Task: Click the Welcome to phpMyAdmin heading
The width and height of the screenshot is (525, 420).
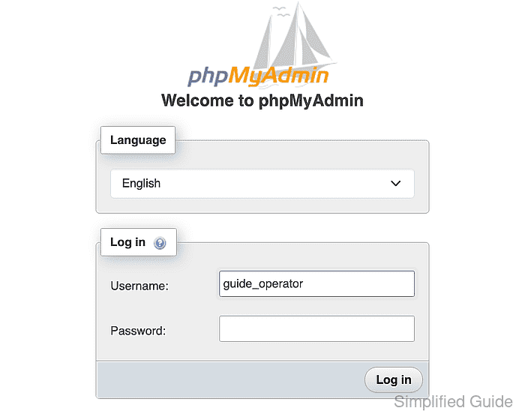Action: 262,100
